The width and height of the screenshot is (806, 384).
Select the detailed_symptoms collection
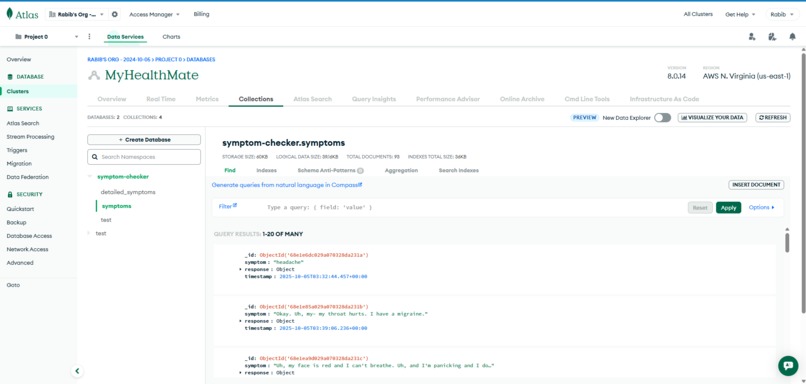click(128, 192)
